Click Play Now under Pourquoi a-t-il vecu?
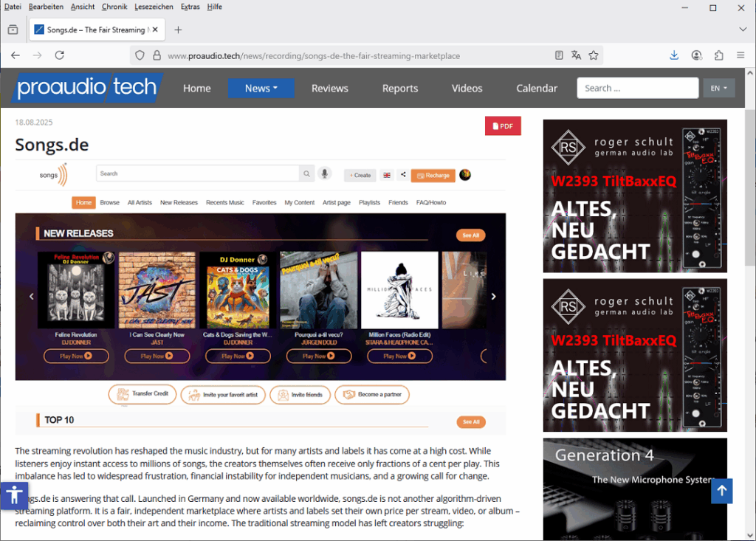 (x=319, y=356)
